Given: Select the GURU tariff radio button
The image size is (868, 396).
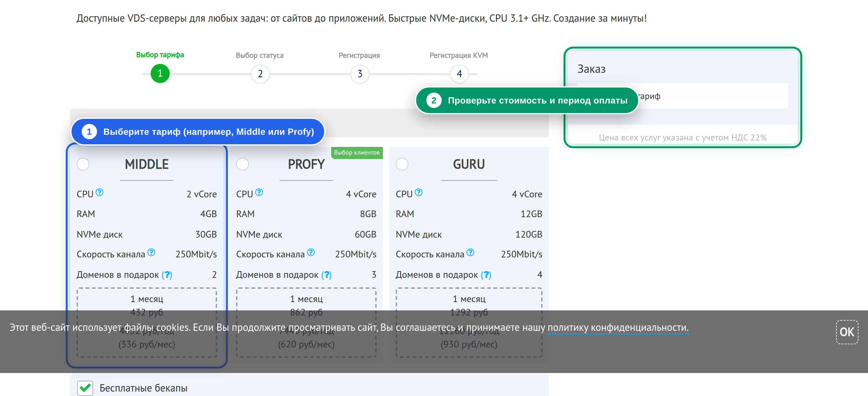Looking at the screenshot, I should [x=402, y=164].
